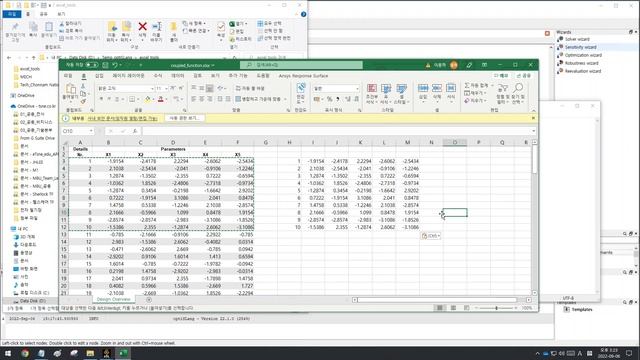This screenshot has width=640, height=360.
Task: Click the Excel icon on the taskbar
Action: click(x=123, y=353)
